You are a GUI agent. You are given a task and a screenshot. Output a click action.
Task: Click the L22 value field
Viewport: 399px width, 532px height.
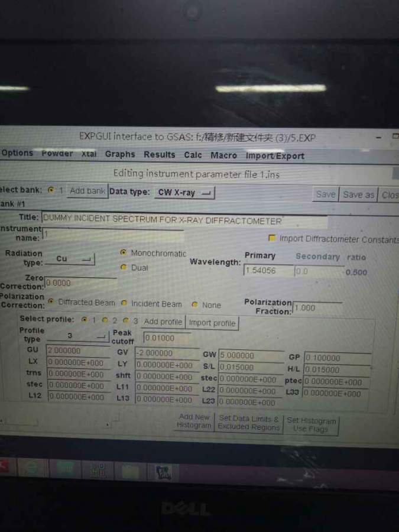click(250, 391)
